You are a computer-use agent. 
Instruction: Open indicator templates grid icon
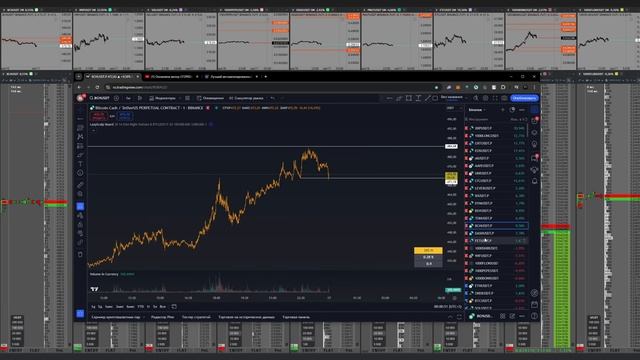pos(187,98)
